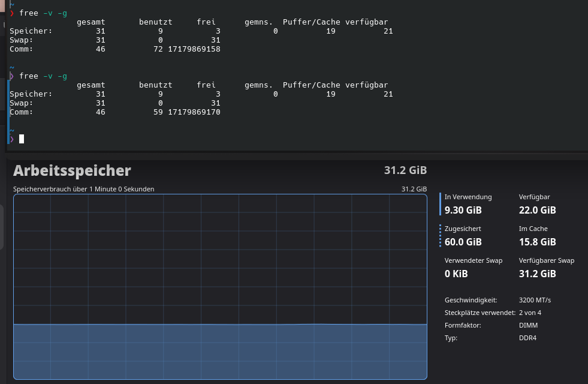
Task: Select the '9.30 GiB' in-use value
Action: 463,210
